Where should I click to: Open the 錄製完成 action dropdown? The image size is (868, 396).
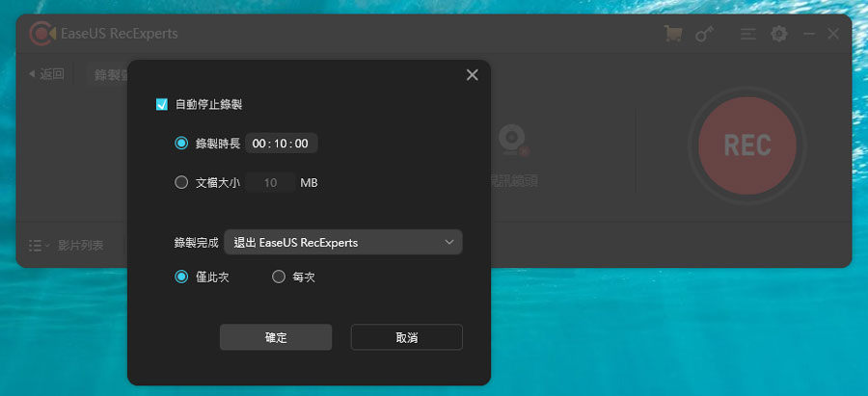343,242
